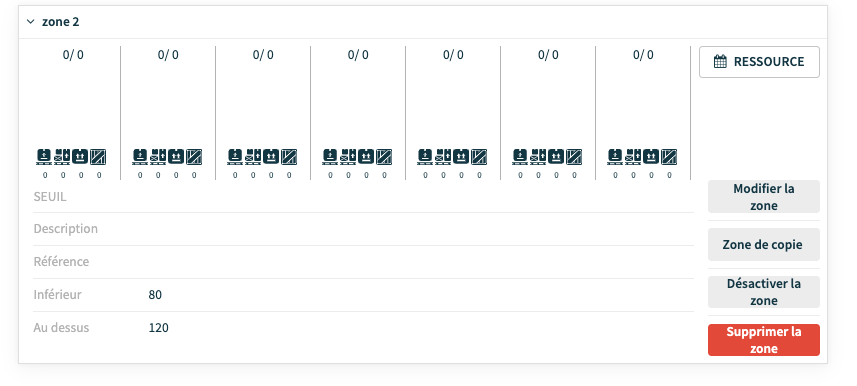Click mixed pallet icon in fifth column
The image size is (857, 386).
[443, 157]
